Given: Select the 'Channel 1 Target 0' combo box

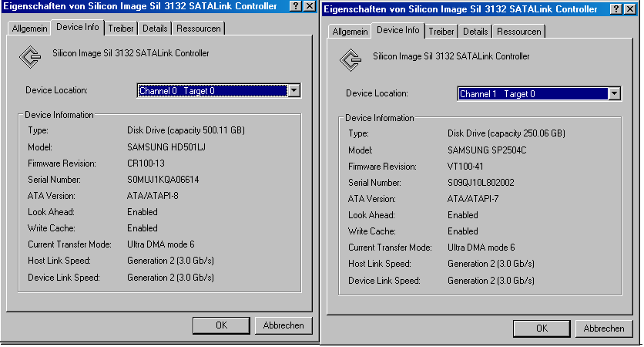Looking at the screenshot, I should tap(539, 94).
